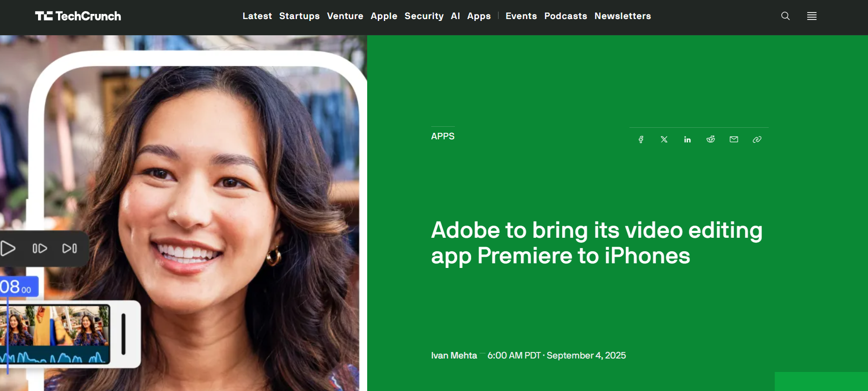
Task: Click the TechCrunch logo
Action: click(x=78, y=16)
